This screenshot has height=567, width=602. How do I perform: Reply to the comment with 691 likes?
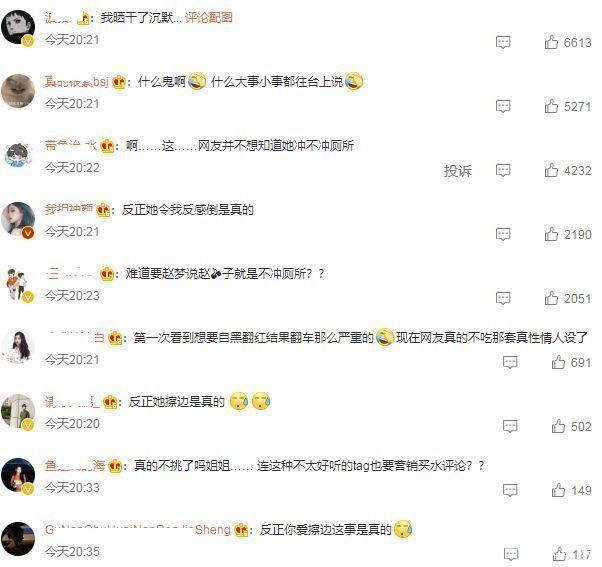510,362
